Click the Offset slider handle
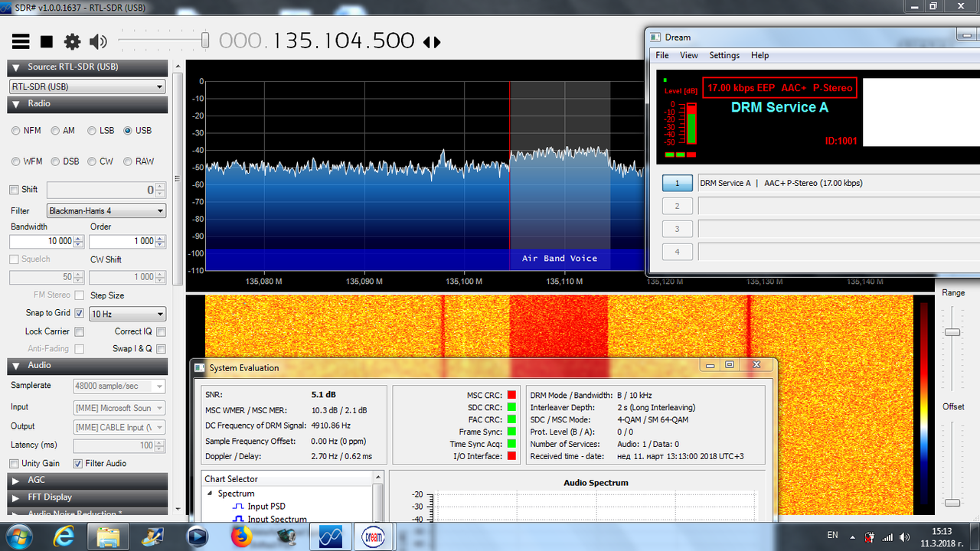 (952, 503)
